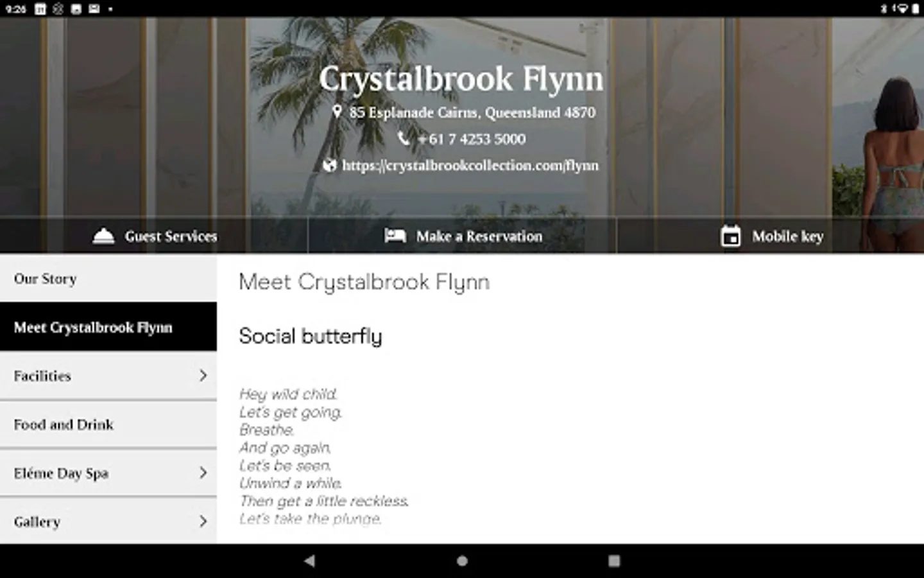The height and width of the screenshot is (578, 924).
Task: Call the hotel at +61 7 4253 5000
Action: click(471, 139)
